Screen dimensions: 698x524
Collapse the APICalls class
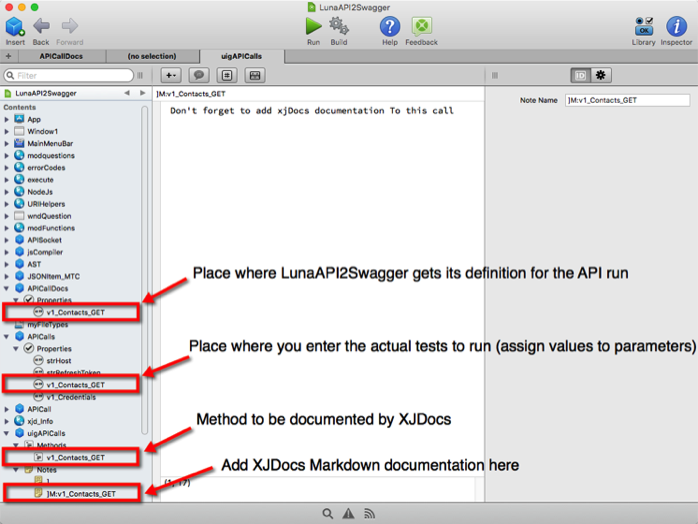pos(7,337)
